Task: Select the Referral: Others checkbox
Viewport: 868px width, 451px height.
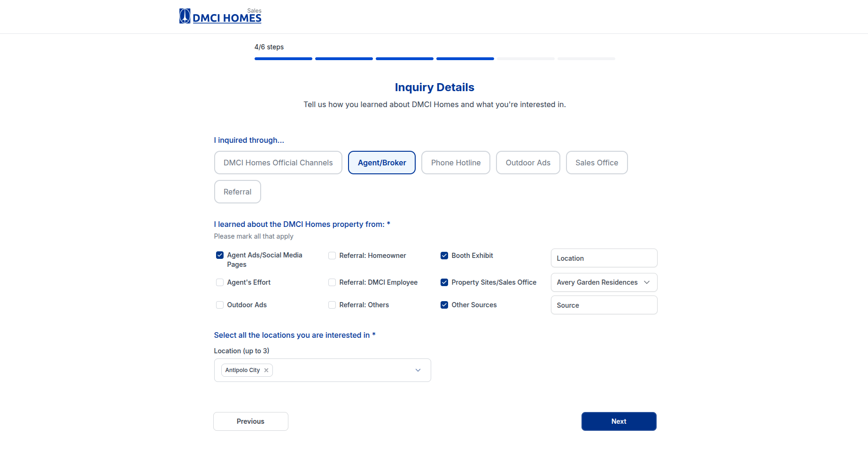Action: click(x=332, y=305)
